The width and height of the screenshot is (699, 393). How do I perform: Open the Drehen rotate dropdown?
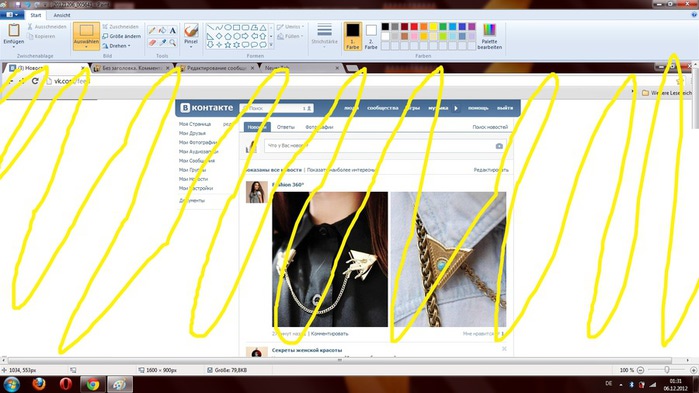pos(116,46)
